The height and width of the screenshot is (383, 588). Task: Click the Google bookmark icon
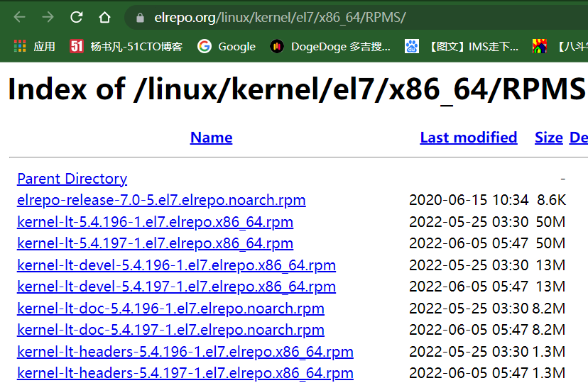(x=205, y=46)
